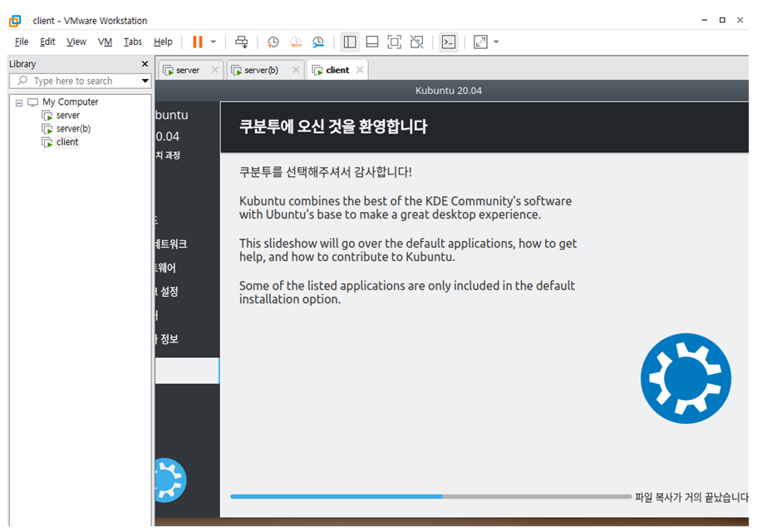This screenshot has width=757, height=532.
Task: Click the large Kubuntu logo in the slideshow
Action: pos(686,378)
